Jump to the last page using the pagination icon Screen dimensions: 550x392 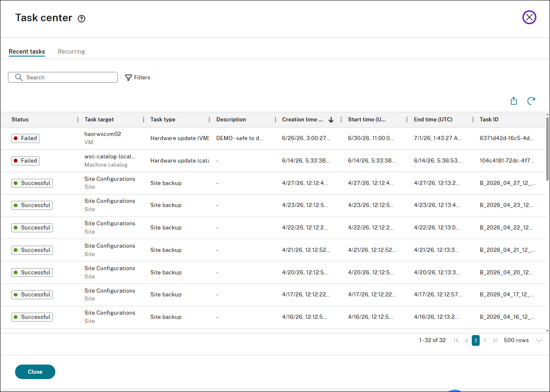click(495, 340)
